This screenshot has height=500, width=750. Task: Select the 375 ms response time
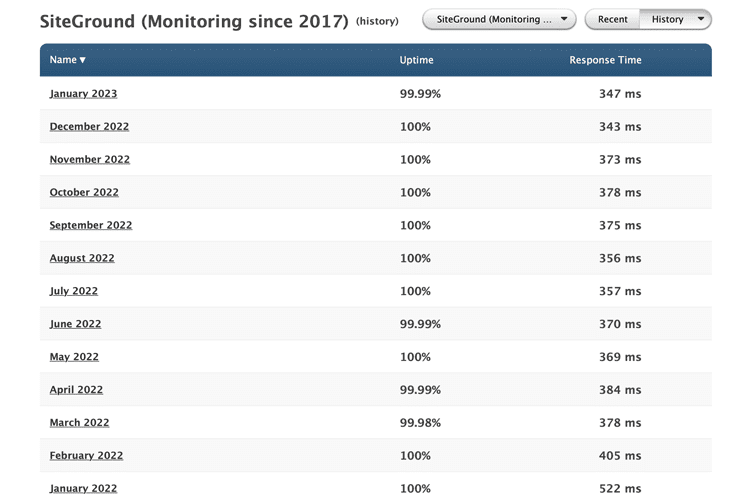point(620,225)
